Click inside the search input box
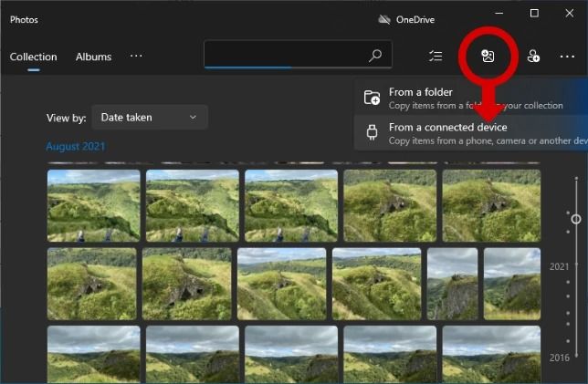 (x=283, y=55)
